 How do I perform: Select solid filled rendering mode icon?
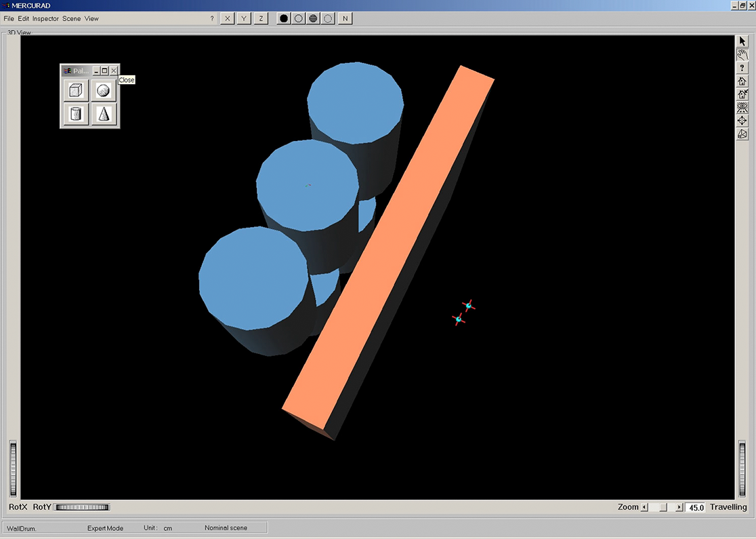[284, 18]
